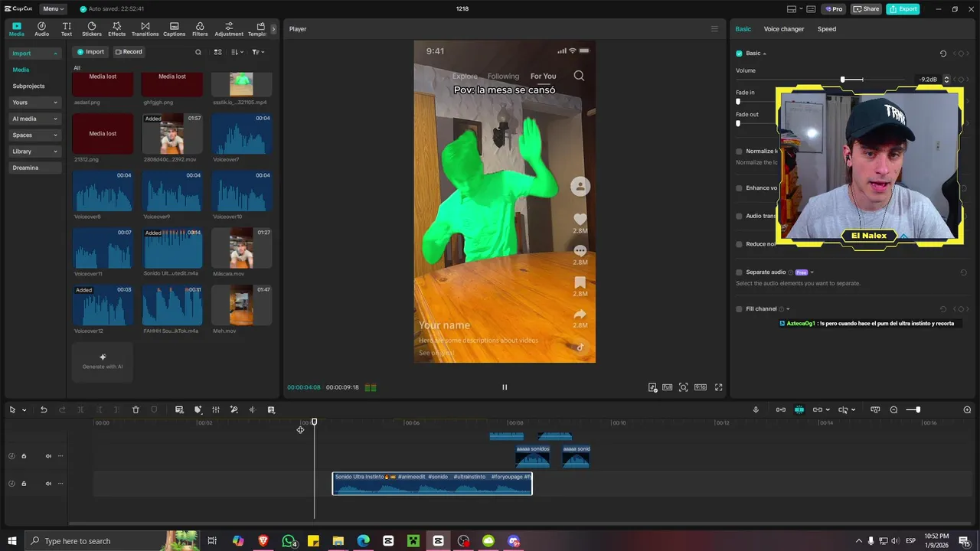The width and height of the screenshot is (980, 551).
Task: Click the player fullscreen icon
Action: pos(718,387)
